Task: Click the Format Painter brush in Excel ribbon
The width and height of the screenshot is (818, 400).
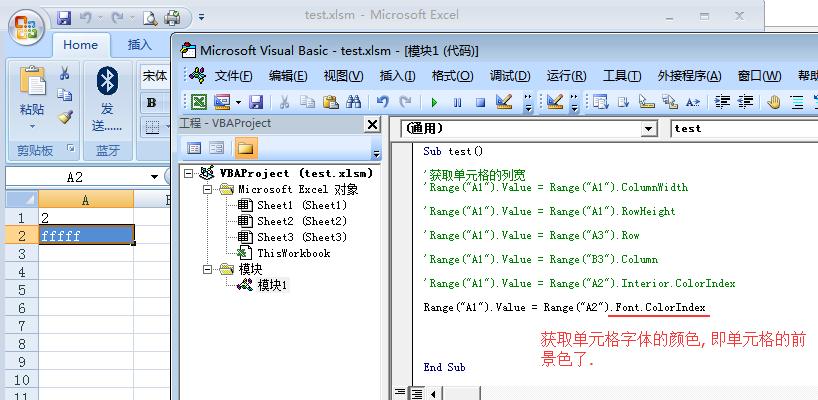Action: 65,117
